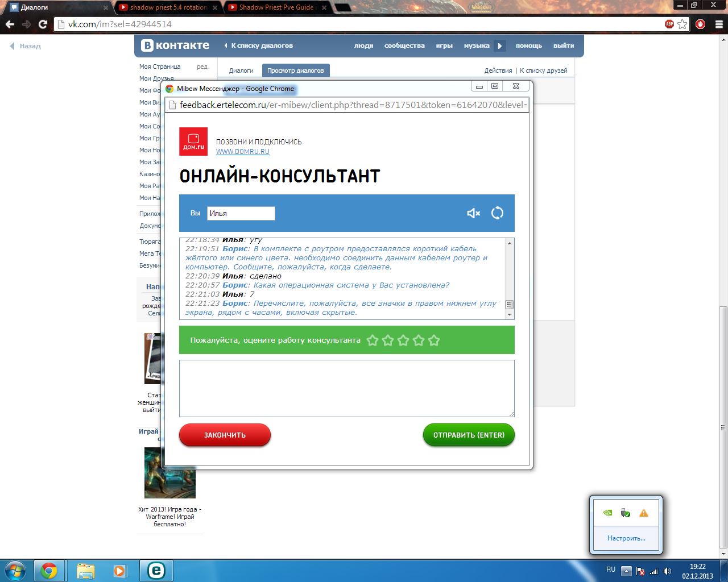Click the clock showing 19:22
This screenshot has height=582, width=728.
(698, 567)
